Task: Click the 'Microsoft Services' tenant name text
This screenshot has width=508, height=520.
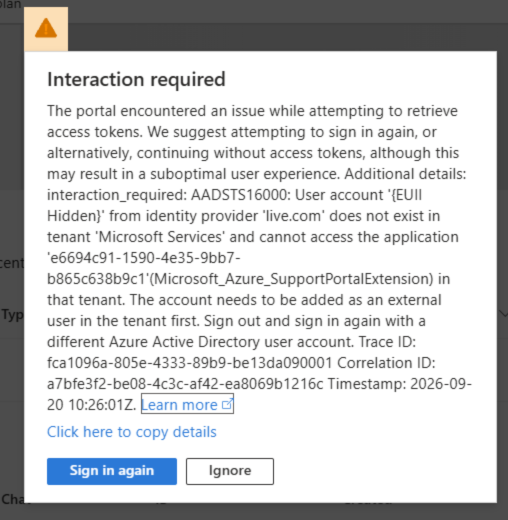Action: click(160, 237)
